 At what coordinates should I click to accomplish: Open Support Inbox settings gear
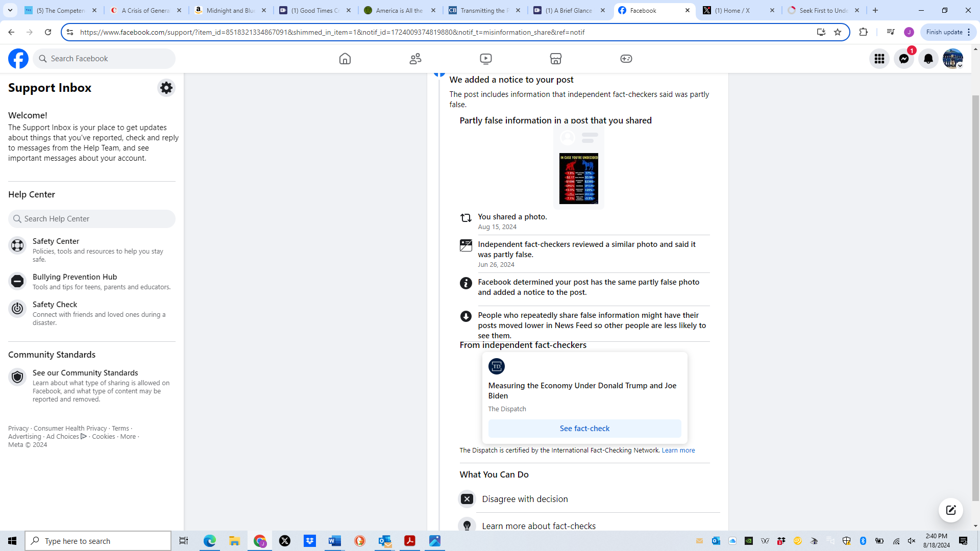[166, 88]
